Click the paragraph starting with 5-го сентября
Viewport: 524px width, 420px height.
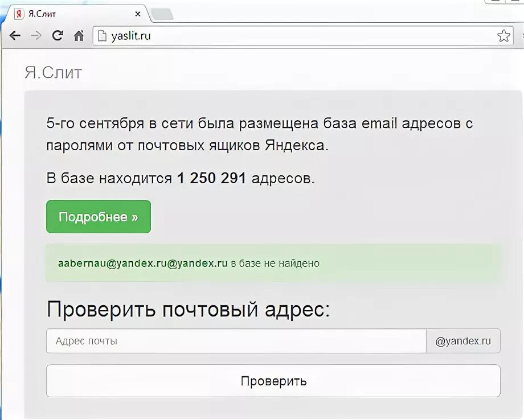pos(259,134)
